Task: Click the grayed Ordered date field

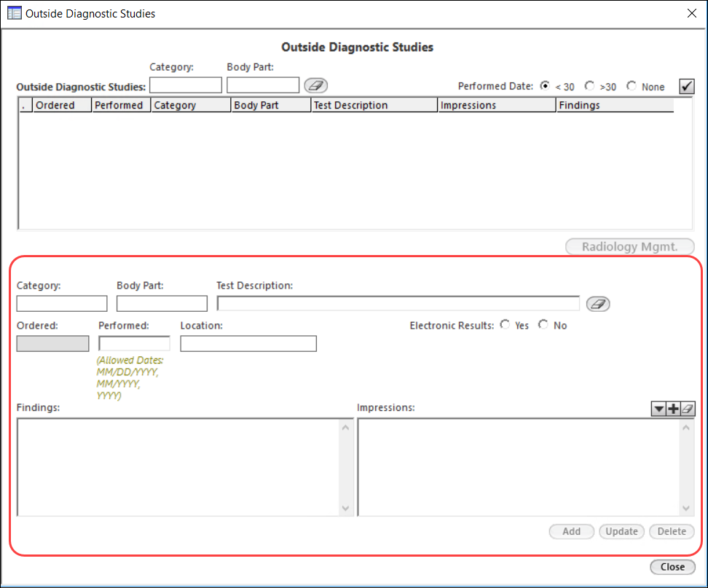Action: point(53,344)
